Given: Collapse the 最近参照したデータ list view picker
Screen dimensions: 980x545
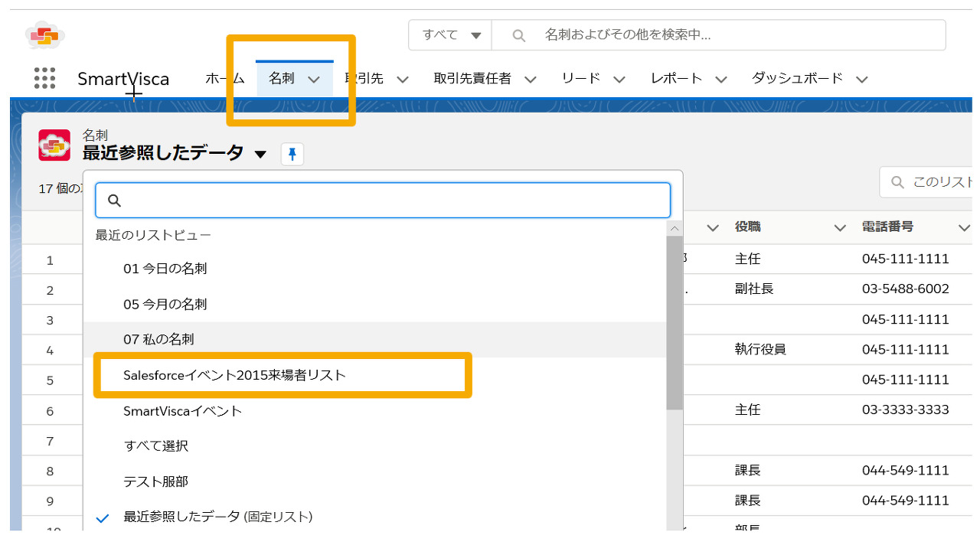Looking at the screenshot, I should pos(260,154).
